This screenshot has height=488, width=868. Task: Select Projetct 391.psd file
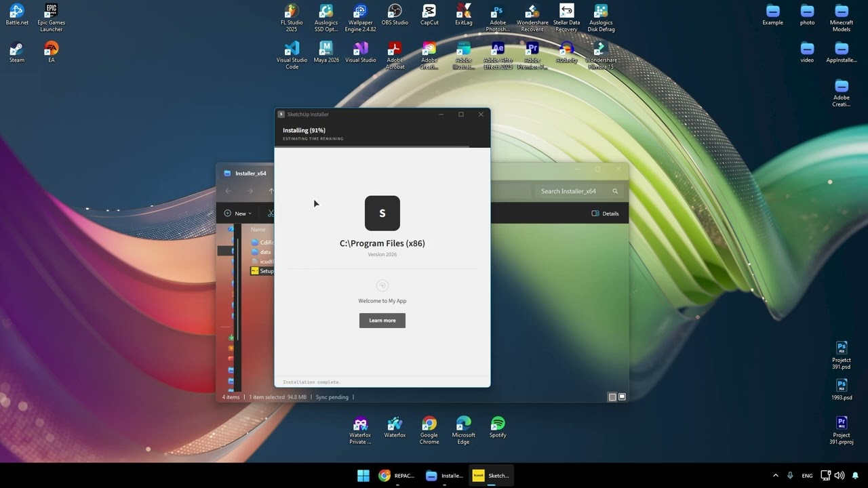pyautogui.click(x=842, y=355)
